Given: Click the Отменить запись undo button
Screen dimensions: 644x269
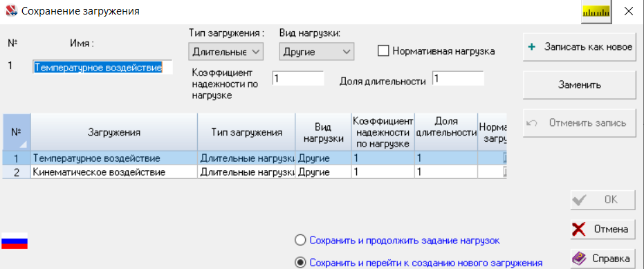Looking at the screenshot, I should click(x=580, y=123).
